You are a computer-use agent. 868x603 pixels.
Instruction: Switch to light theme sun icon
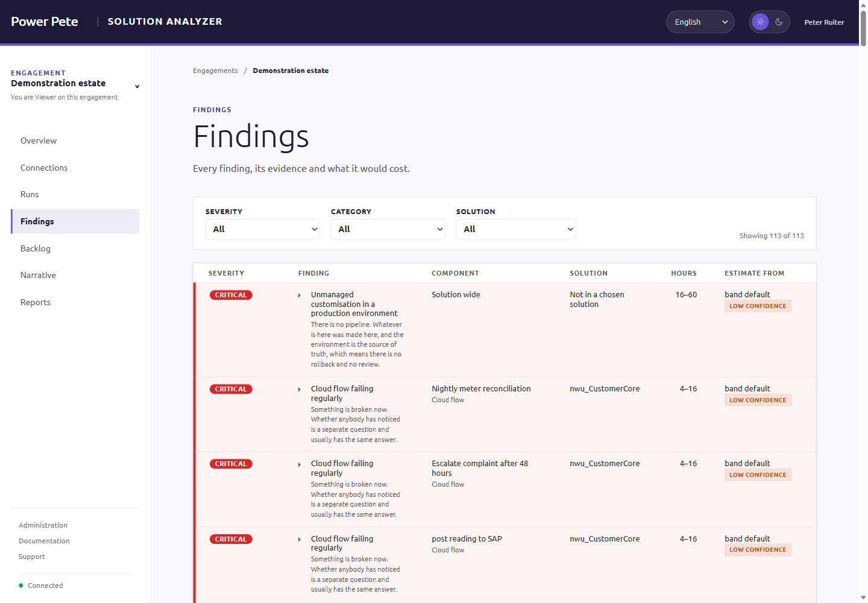760,22
